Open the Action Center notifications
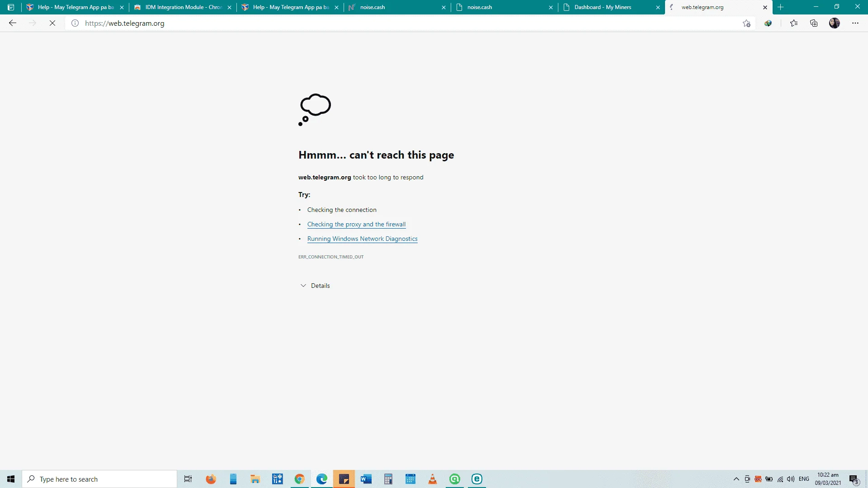The width and height of the screenshot is (868, 488). pos(854,479)
